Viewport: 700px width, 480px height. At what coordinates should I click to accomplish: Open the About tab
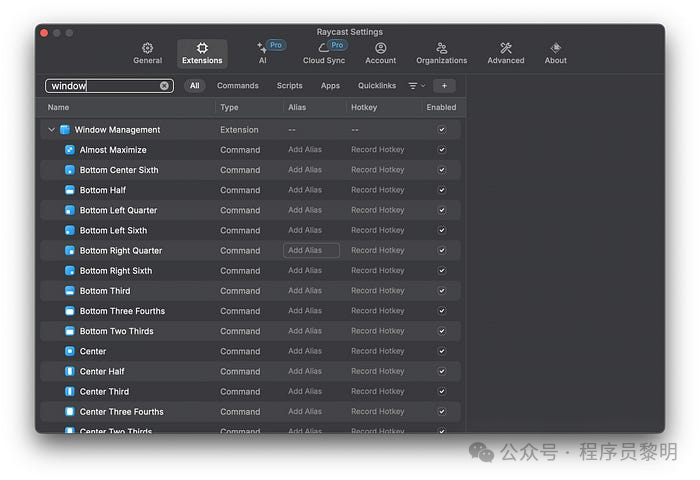555,53
